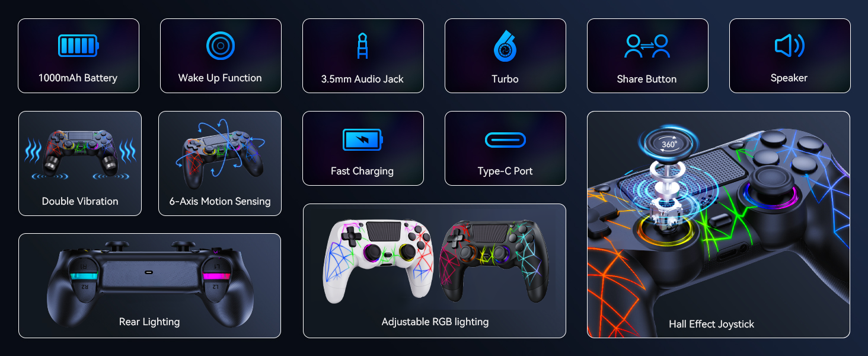Click the Adjustable RGB lighting label
The image size is (868, 356).
(x=435, y=322)
